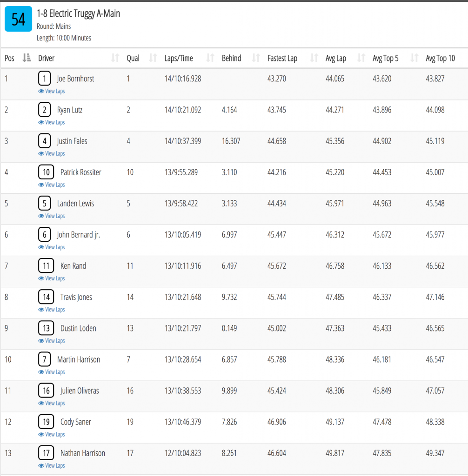View laps for Joe Bornhorst
This screenshot has width=468, height=476.
(51, 91)
